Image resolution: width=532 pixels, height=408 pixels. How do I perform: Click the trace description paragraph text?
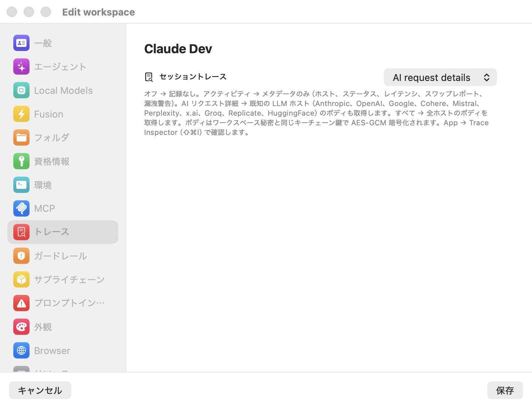pyautogui.click(x=317, y=113)
